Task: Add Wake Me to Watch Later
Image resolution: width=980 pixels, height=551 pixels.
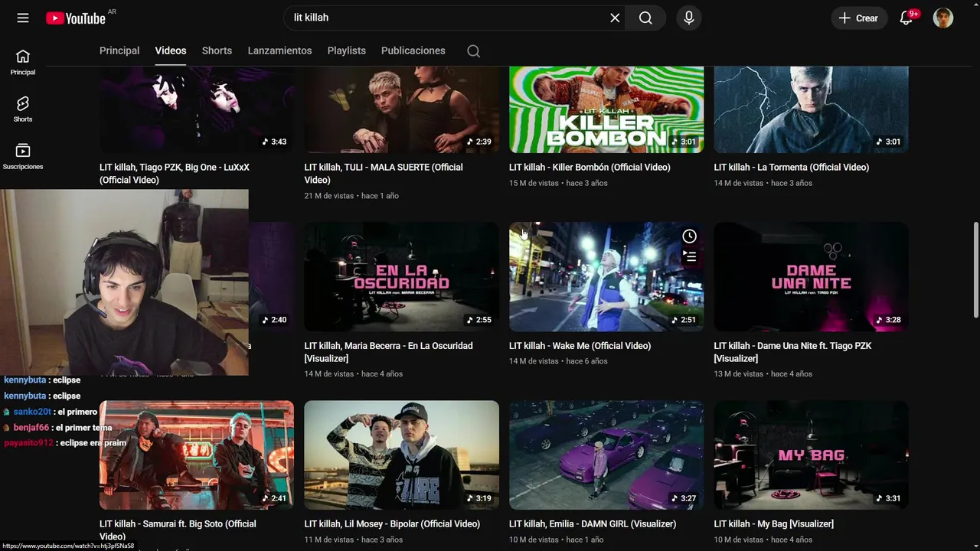Action: pyautogui.click(x=689, y=236)
